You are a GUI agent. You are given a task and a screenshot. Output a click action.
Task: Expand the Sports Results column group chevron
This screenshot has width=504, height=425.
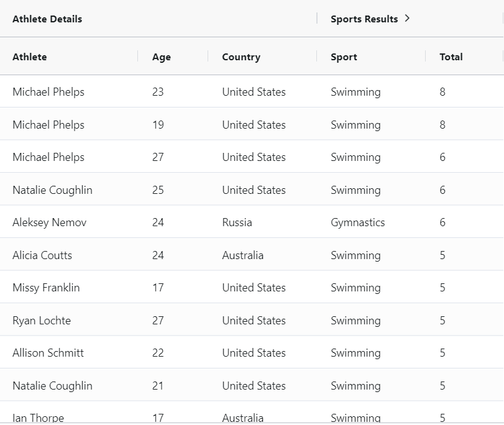coord(407,19)
